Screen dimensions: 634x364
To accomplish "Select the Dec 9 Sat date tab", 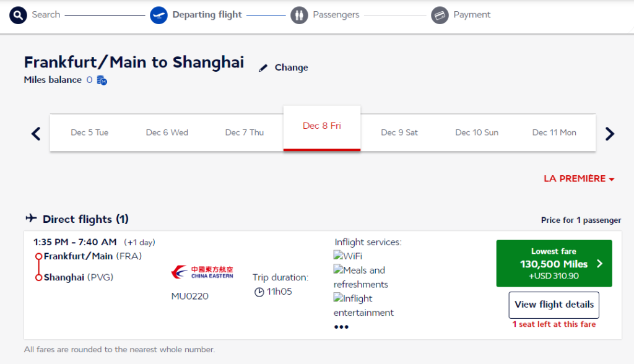I will tap(399, 132).
